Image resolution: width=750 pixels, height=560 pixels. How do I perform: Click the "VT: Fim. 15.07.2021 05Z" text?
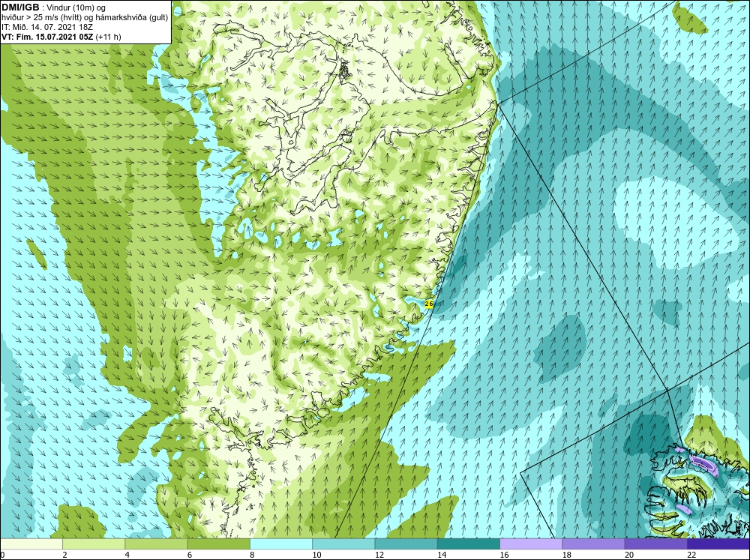tap(47, 36)
